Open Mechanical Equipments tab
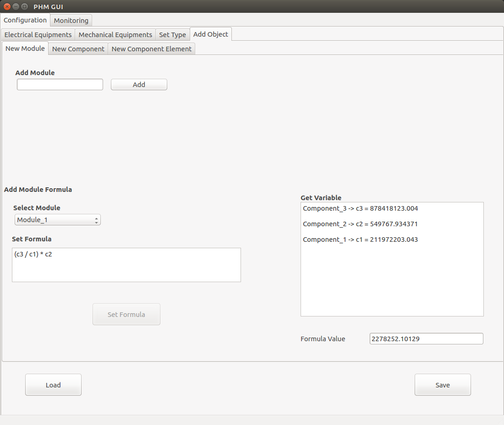 click(x=115, y=34)
